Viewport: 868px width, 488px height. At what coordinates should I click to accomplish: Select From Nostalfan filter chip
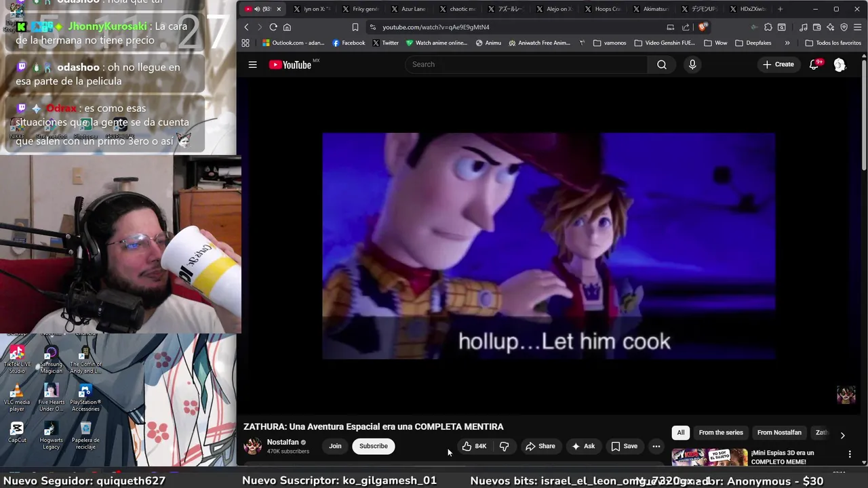pos(779,432)
